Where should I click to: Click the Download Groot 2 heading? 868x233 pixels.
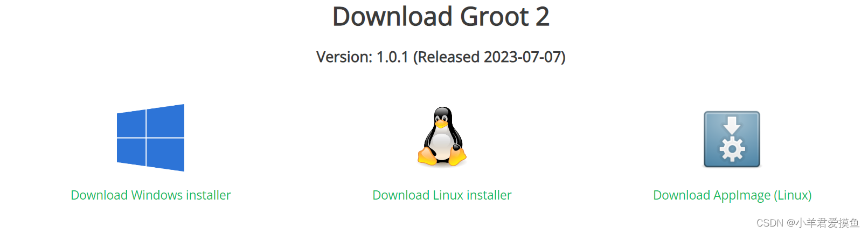pos(441,16)
